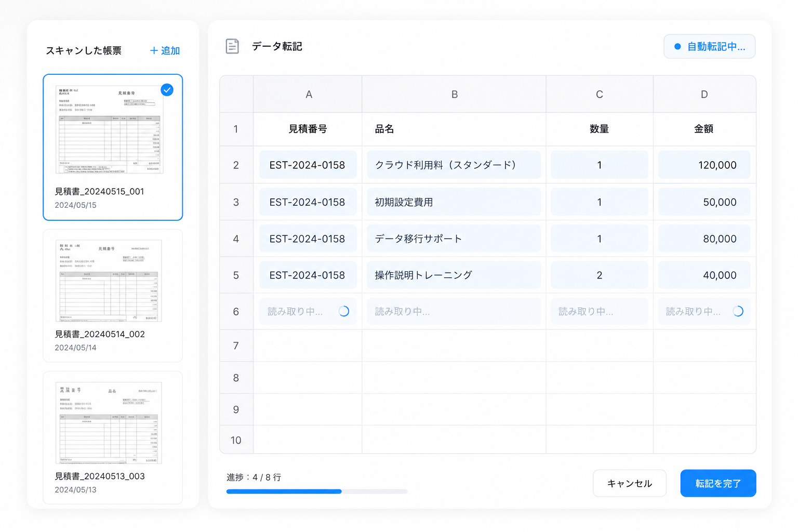This screenshot has height=532, width=798.
Task: Select column A header
Action: tap(308, 95)
